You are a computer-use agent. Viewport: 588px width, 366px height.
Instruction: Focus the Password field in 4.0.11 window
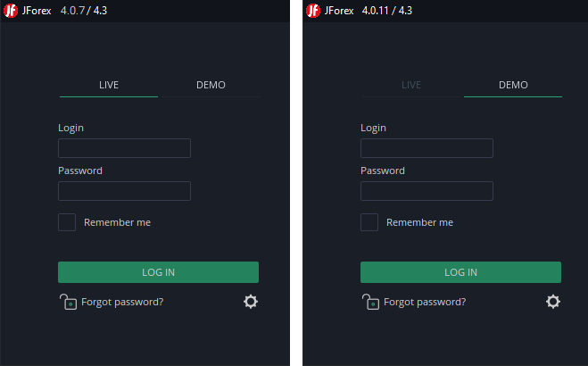[427, 191]
